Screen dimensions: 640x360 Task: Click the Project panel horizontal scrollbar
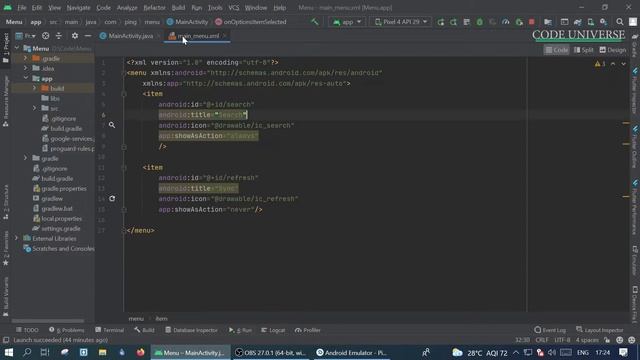(48, 321)
